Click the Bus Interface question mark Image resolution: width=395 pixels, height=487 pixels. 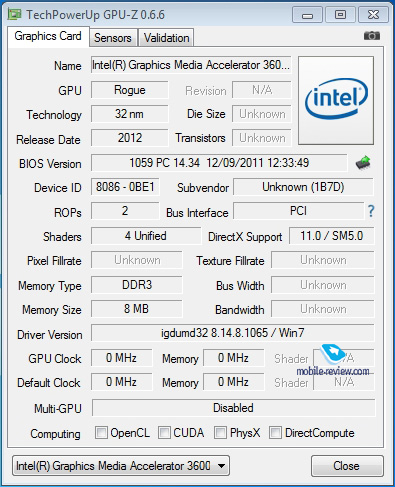pos(371,211)
